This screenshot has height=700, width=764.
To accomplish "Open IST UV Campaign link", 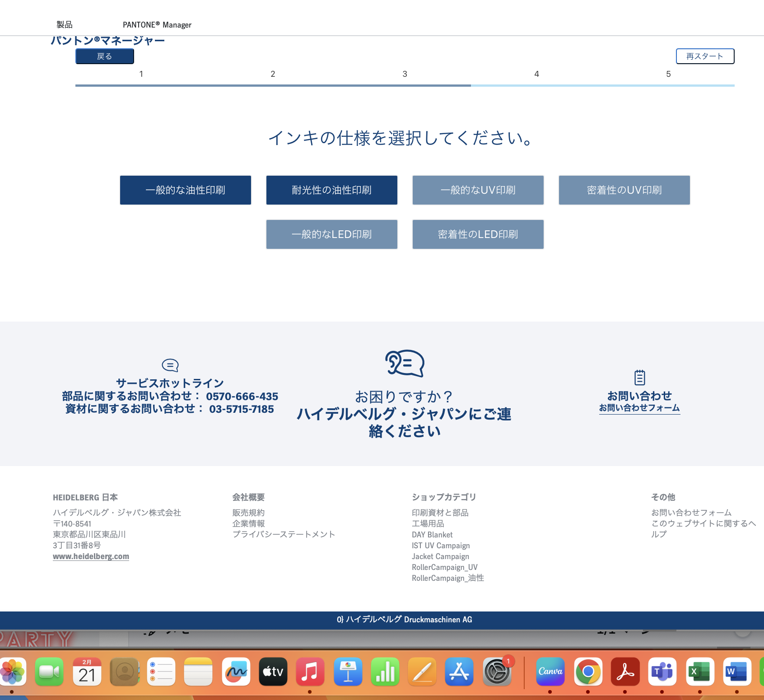I will tap(441, 546).
